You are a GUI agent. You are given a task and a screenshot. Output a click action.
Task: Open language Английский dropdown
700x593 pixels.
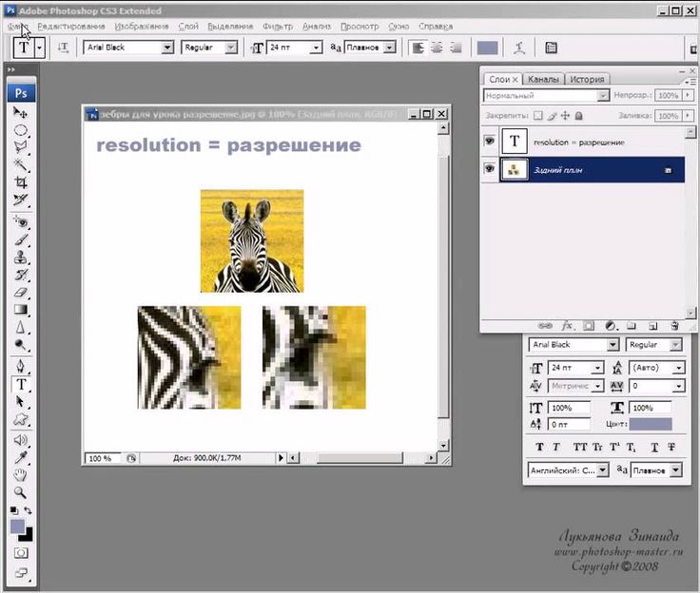603,469
